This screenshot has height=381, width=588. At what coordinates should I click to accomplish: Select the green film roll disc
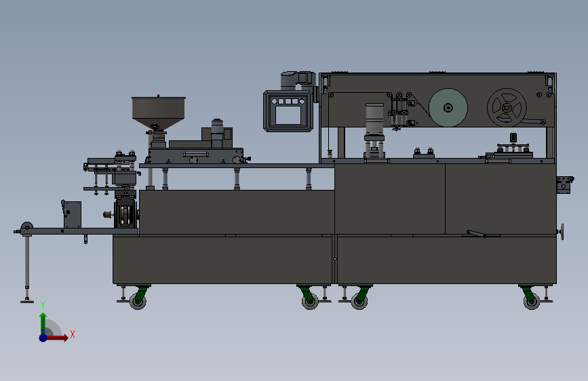pos(448,108)
